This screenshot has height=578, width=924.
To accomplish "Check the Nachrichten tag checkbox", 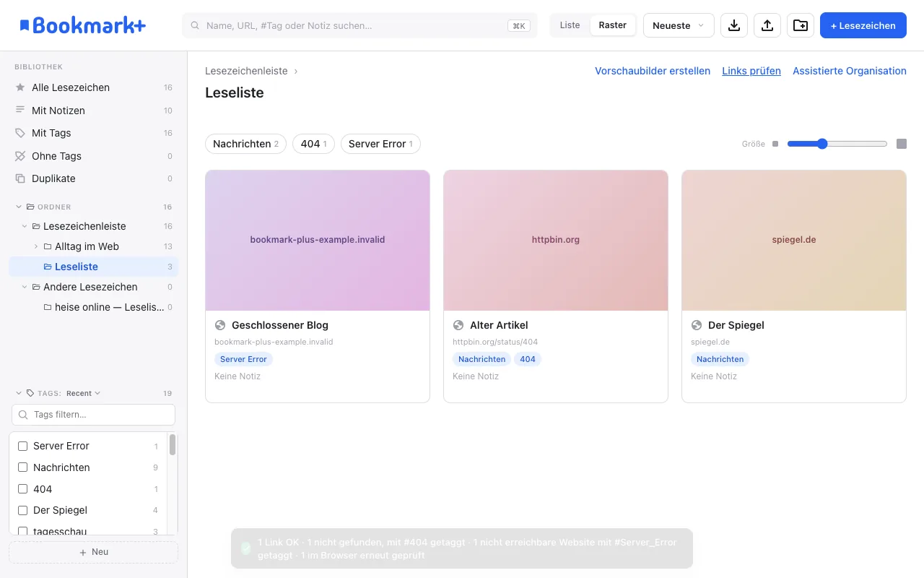I will coord(22,467).
